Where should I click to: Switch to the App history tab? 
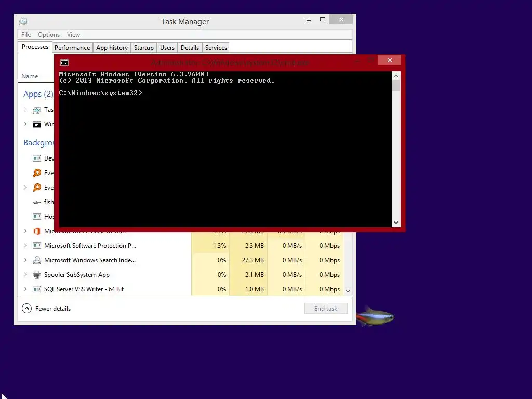point(112,48)
